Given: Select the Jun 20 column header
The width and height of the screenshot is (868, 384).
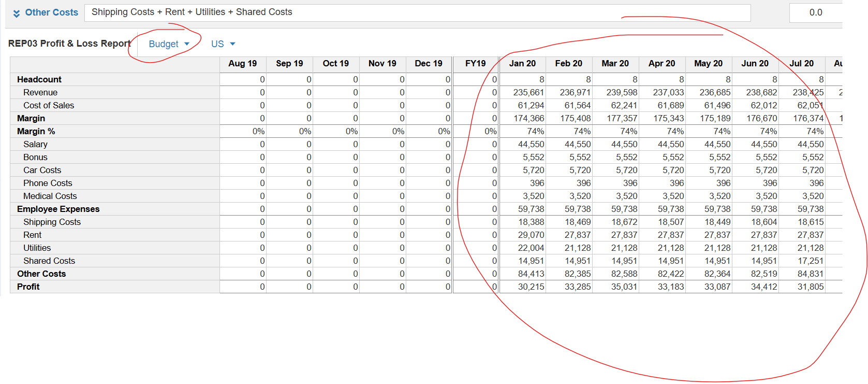Looking at the screenshot, I should point(755,64).
